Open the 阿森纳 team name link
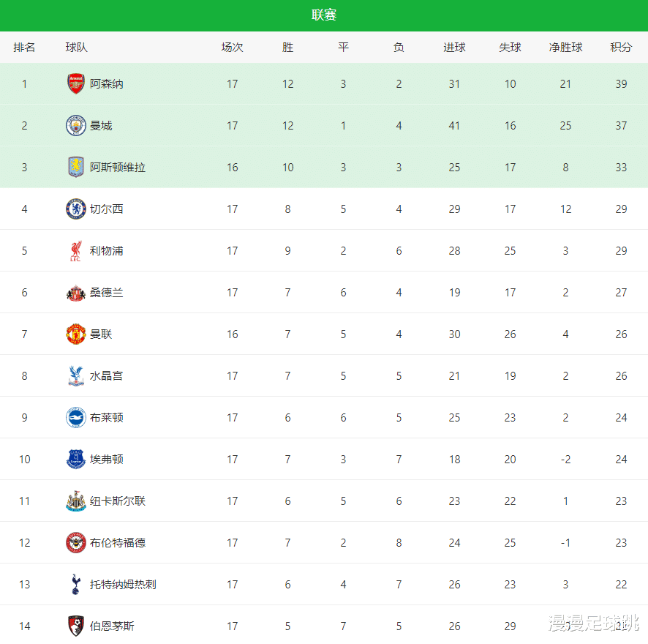The width and height of the screenshot is (648, 644). (107, 83)
